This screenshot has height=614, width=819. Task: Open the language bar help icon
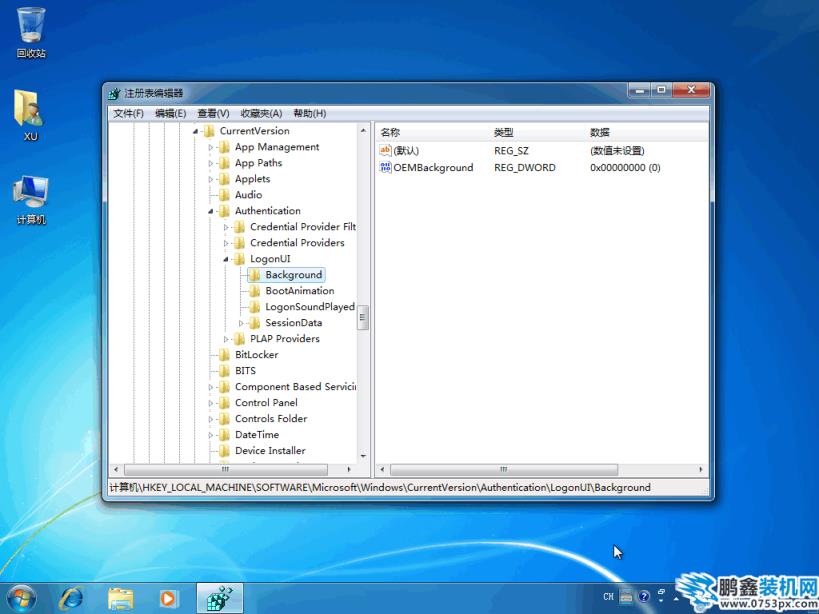(x=644, y=596)
